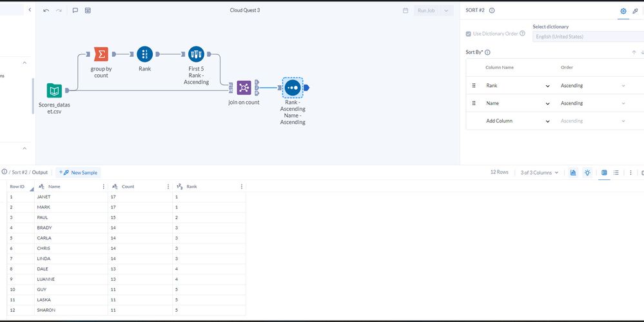Open the Rank column name dropdown

(x=548, y=86)
